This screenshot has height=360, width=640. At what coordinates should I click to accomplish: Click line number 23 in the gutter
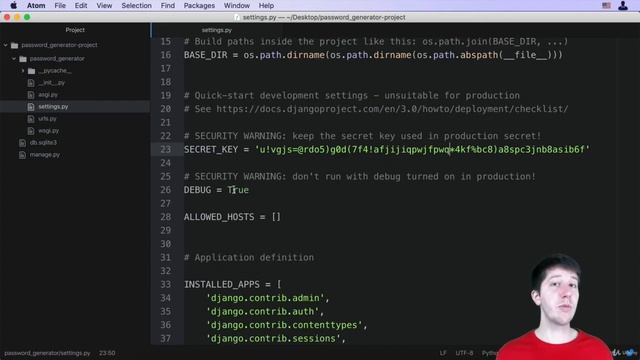pos(165,149)
